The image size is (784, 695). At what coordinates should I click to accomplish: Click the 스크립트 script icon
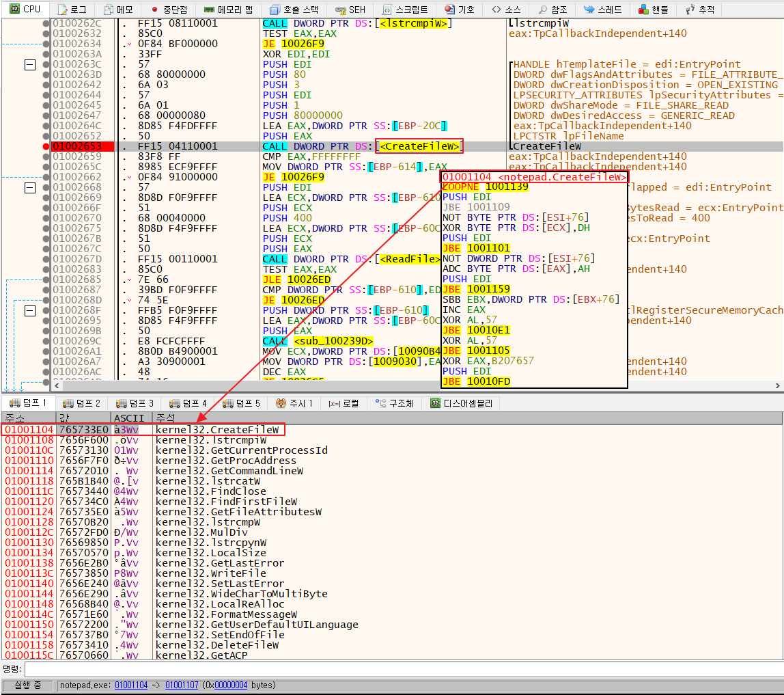387,10
